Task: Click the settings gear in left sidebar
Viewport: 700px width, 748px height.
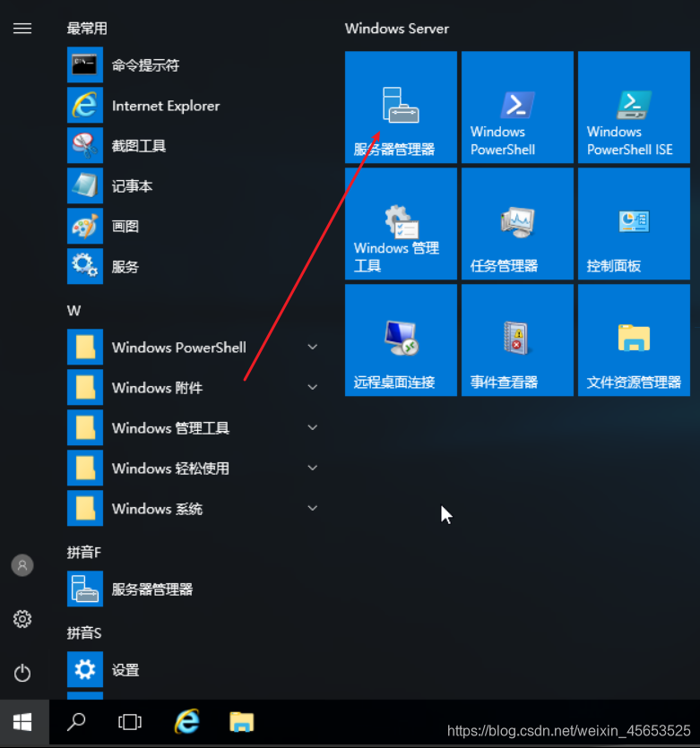Action: [x=22, y=619]
